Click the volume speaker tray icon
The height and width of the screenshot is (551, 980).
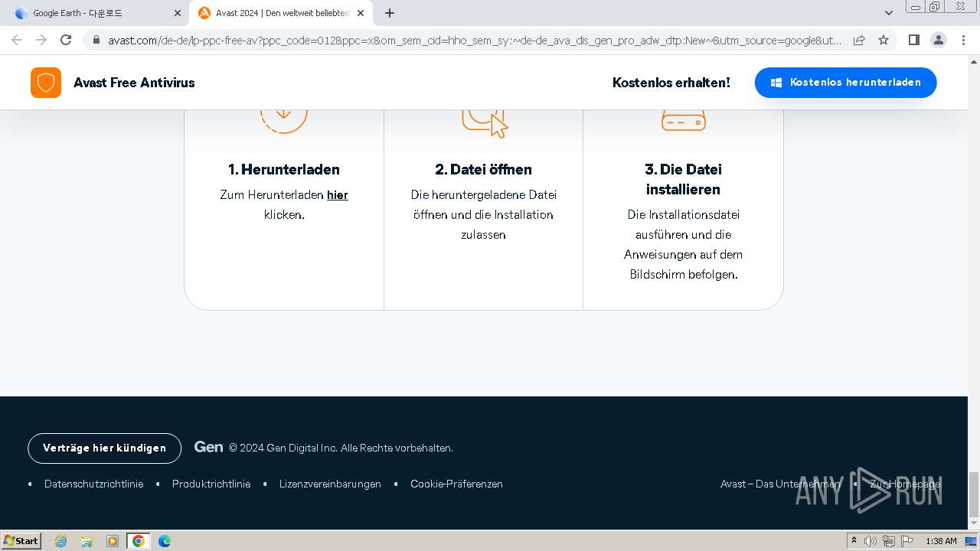pyautogui.click(x=871, y=541)
